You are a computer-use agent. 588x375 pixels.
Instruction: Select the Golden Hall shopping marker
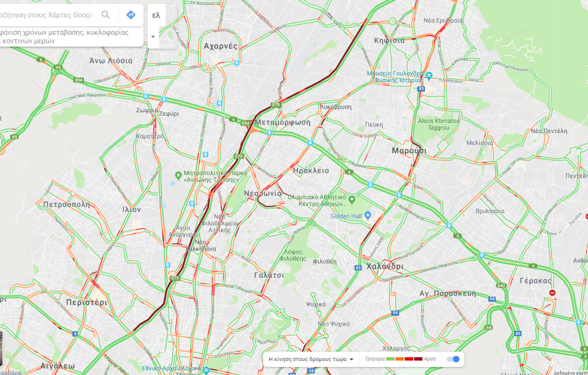coord(367,216)
